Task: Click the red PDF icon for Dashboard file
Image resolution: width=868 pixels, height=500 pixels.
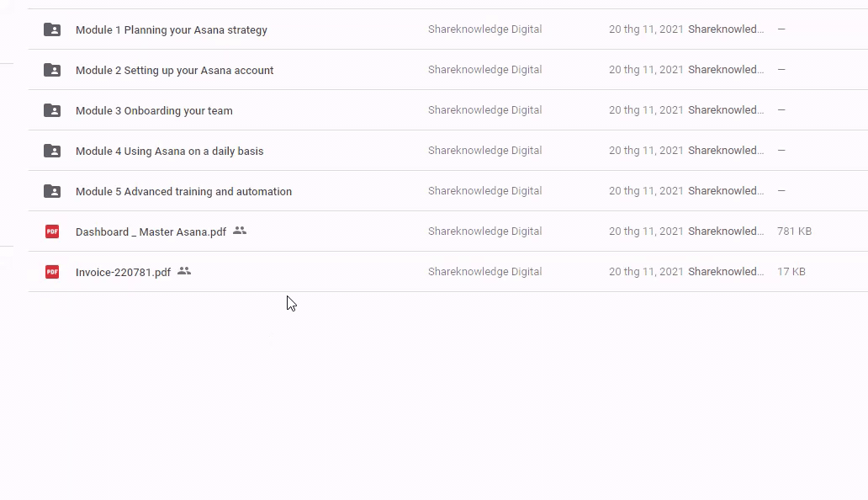Action: click(52, 231)
